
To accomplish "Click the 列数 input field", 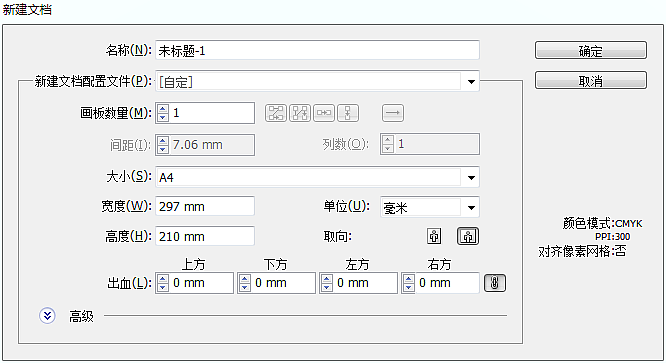I will 437,144.
